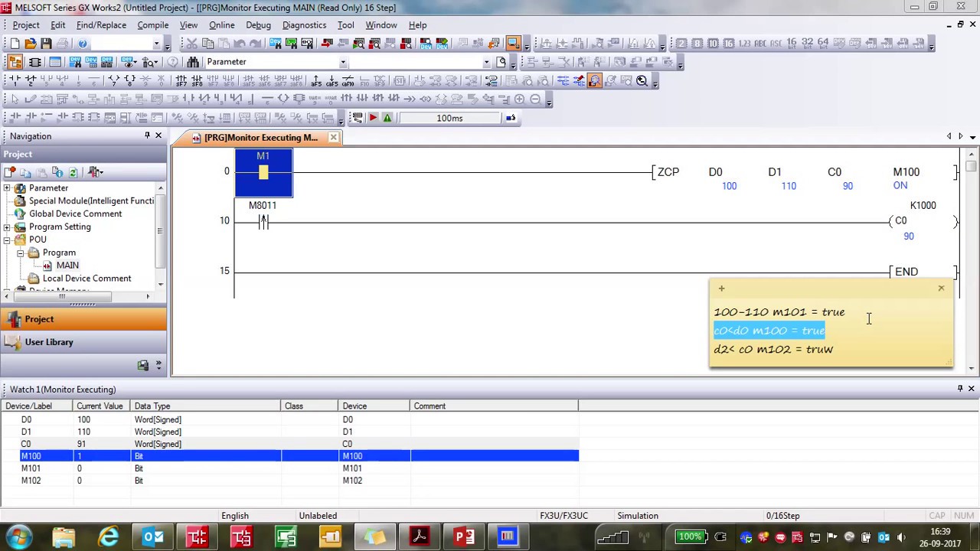Insert closed contact F6 ladder symbol
Image resolution: width=980 pixels, height=551 pixels.
click(31, 80)
